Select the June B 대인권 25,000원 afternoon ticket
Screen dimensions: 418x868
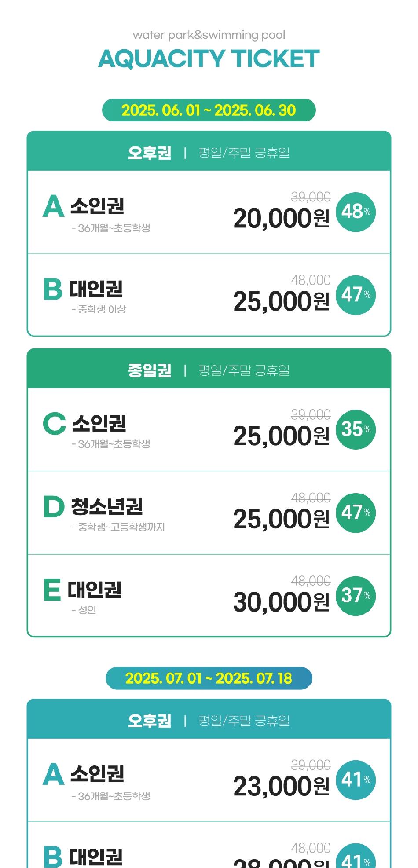209,295
